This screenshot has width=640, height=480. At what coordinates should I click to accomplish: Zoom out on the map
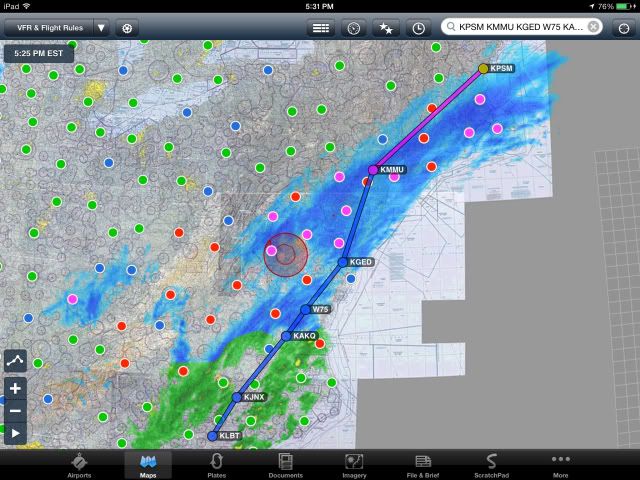click(15, 411)
